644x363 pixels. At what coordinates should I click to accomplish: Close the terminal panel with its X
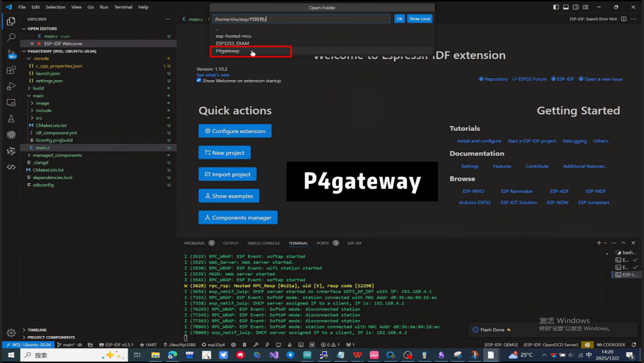click(x=633, y=243)
